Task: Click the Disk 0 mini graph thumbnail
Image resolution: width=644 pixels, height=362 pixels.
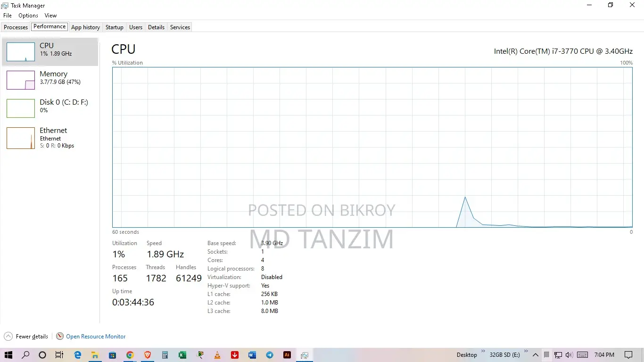Action: point(21,108)
